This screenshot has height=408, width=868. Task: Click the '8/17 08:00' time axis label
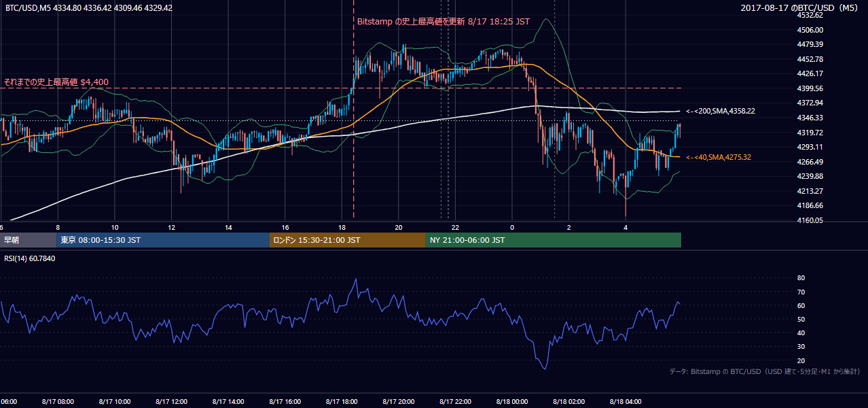(58, 402)
